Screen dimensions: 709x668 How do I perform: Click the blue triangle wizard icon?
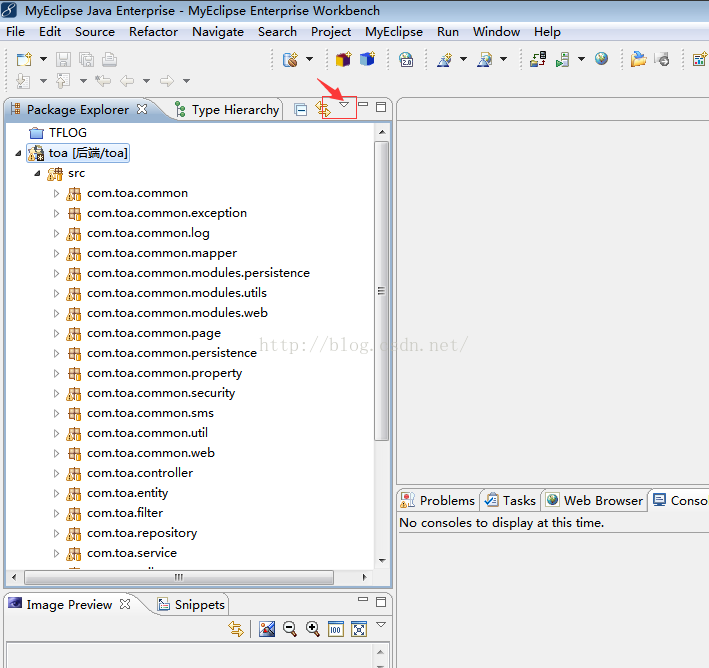pyautogui.click(x=444, y=60)
